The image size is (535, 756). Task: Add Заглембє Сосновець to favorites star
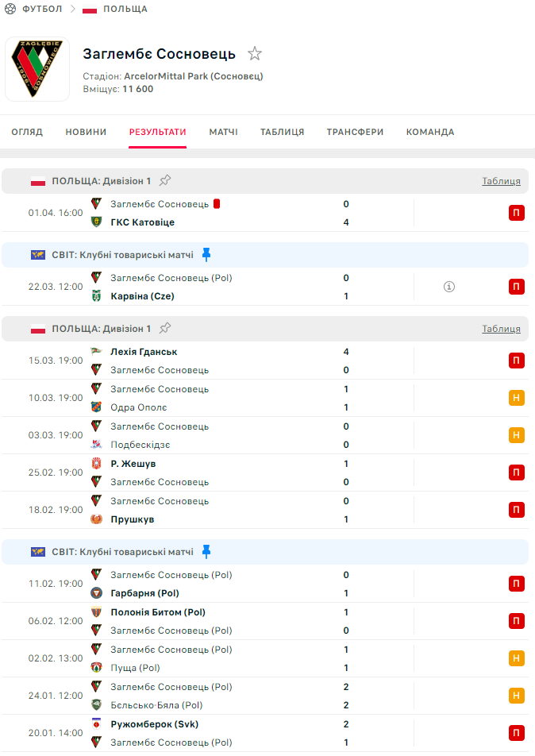[x=254, y=54]
